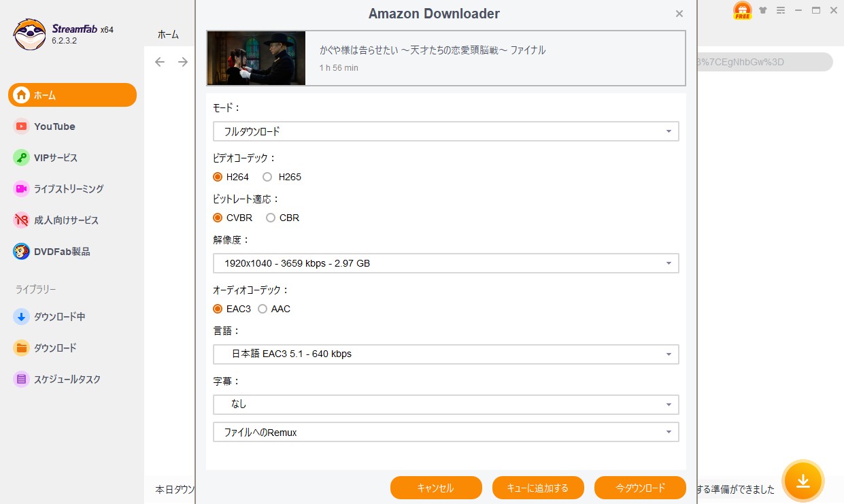Click the downloading arrow icon in library
The image size is (844, 504).
pos(22,316)
